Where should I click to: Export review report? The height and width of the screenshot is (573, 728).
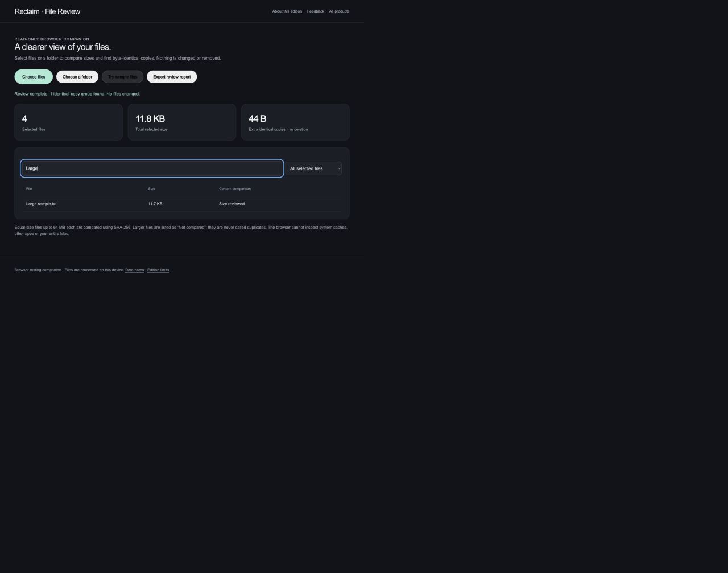point(172,77)
